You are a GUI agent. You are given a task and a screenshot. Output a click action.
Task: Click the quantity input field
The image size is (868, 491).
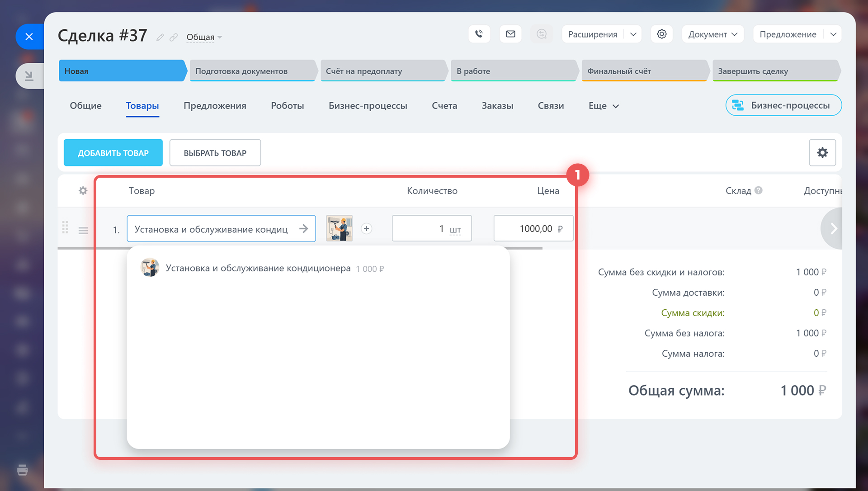click(x=420, y=229)
